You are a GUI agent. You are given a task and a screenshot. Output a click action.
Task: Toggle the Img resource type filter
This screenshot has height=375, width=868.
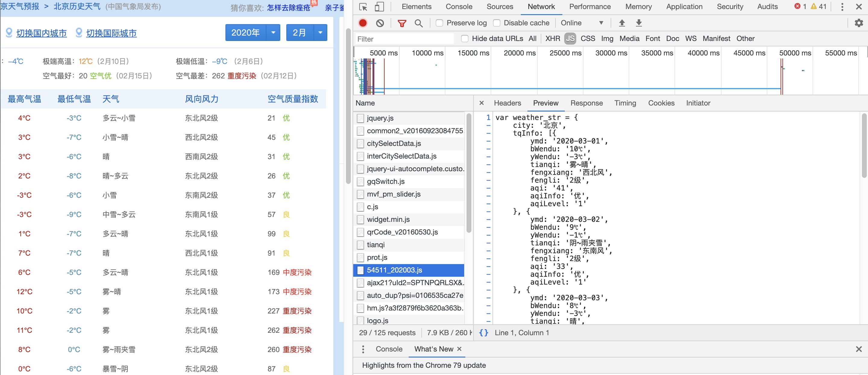tap(607, 38)
